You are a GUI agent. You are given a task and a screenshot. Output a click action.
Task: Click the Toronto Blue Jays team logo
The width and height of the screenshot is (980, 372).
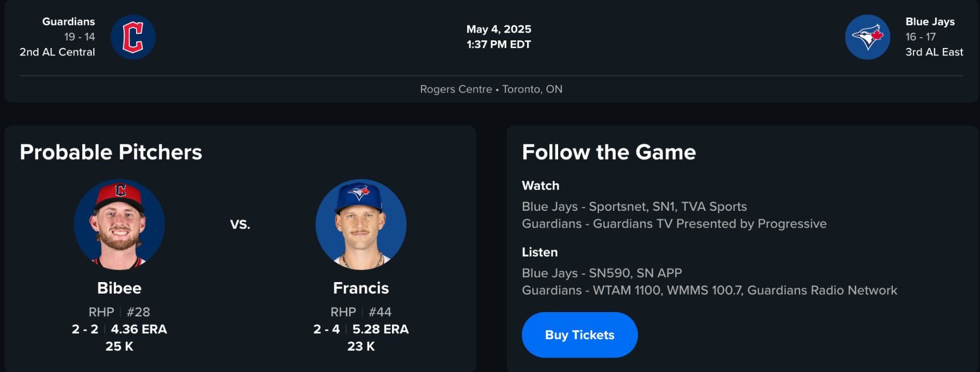tap(867, 37)
